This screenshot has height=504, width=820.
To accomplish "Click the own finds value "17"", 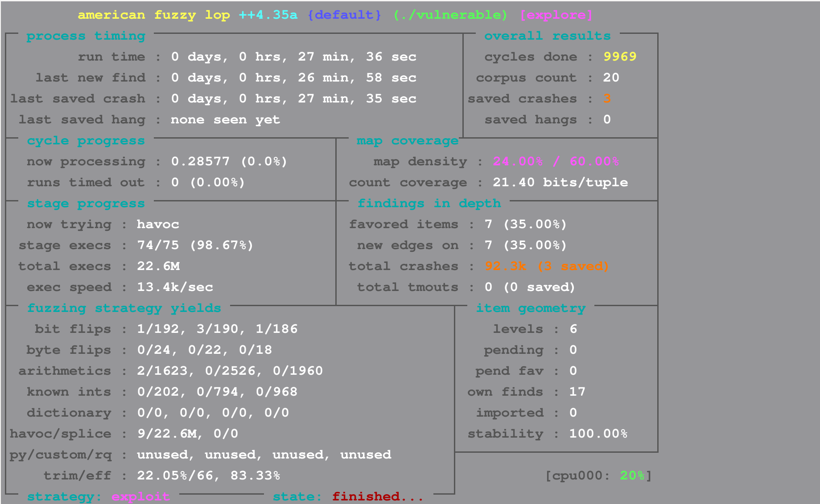I will pyautogui.click(x=577, y=392).
